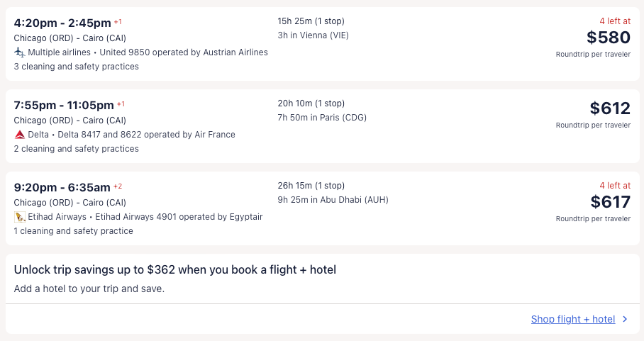
Task: Click the Unlock trip savings up to $362 heading
Action: [x=174, y=270]
